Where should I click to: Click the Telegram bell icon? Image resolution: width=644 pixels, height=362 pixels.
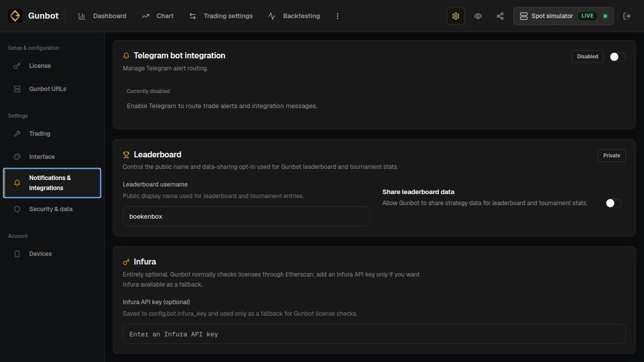pos(126,56)
